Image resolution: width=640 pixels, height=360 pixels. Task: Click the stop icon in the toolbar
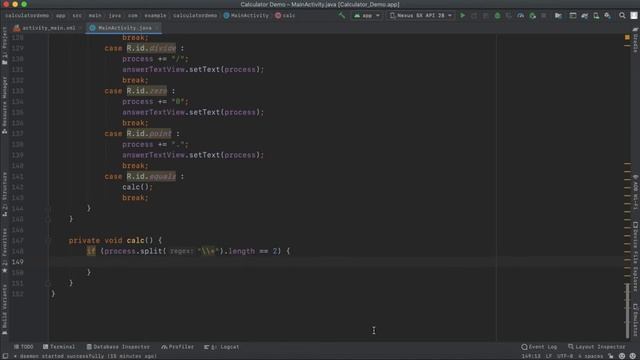point(544,16)
